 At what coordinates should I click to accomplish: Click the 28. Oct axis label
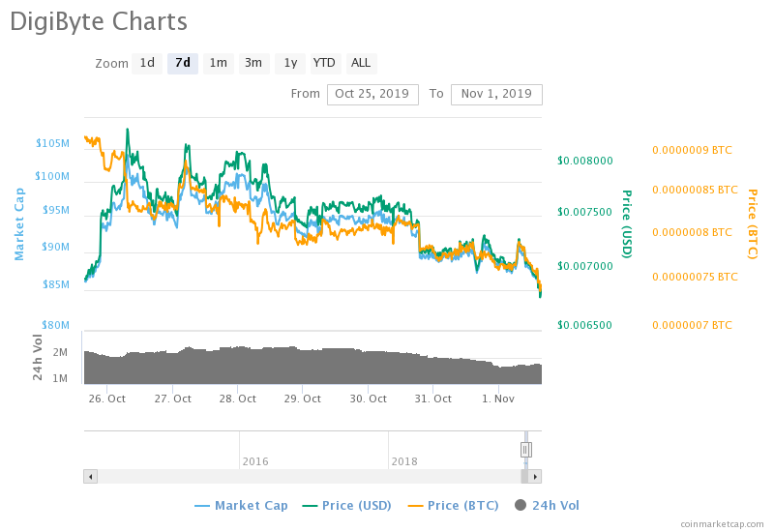pyautogui.click(x=237, y=399)
